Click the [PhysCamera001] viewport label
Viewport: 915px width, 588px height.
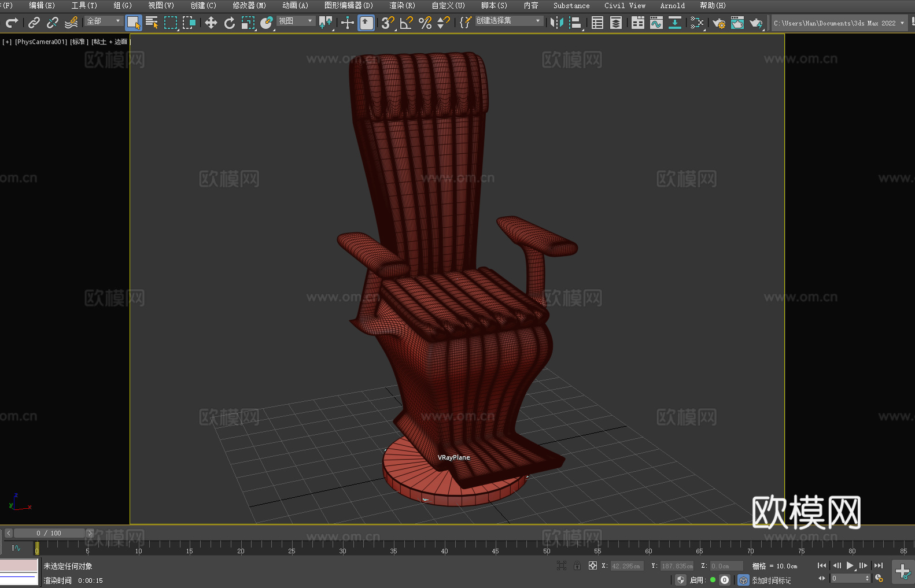[x=41, y=42]
